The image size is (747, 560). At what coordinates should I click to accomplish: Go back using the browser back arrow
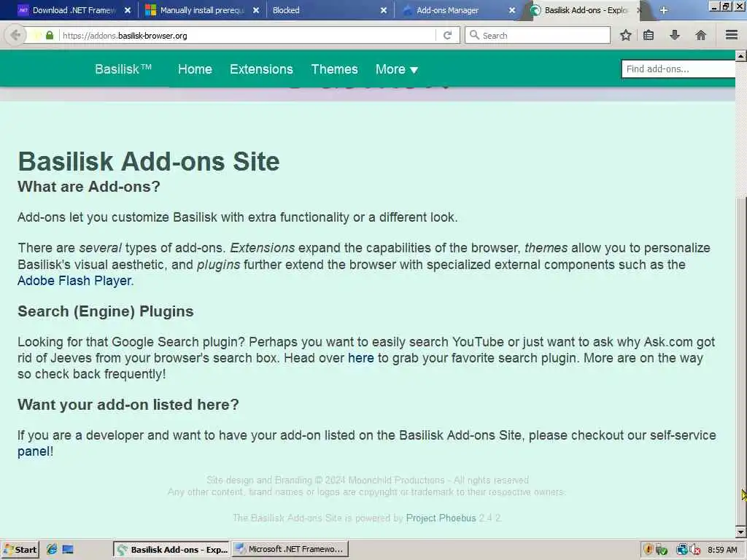(x=15, y=35)
